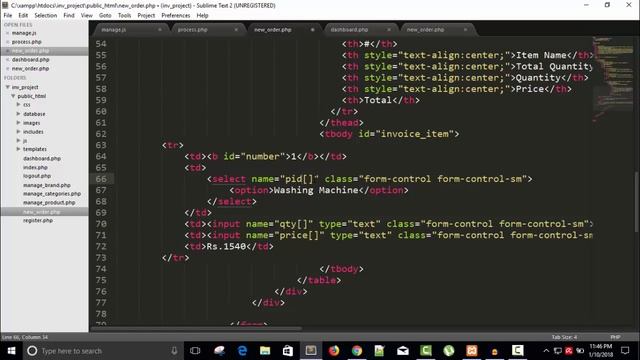Expand the js folder
The image size is (640, 360).
pos(18,140)
